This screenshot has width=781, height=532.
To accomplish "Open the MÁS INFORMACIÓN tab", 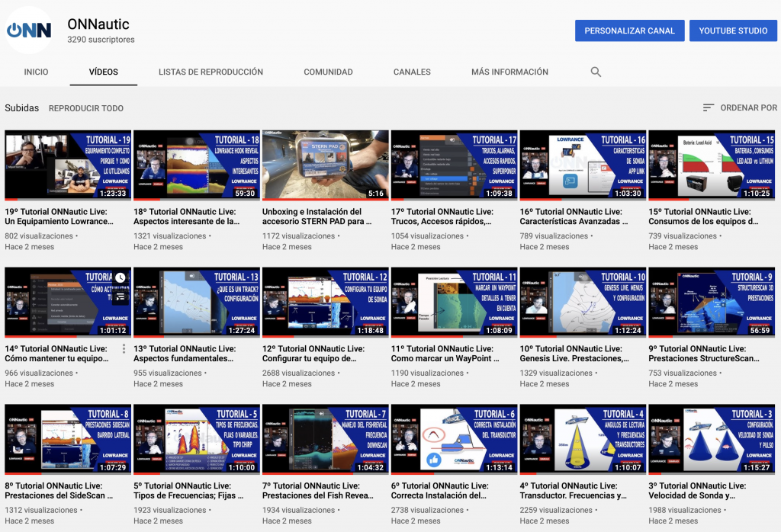I will pyautogui.click(x=509, y=71).
